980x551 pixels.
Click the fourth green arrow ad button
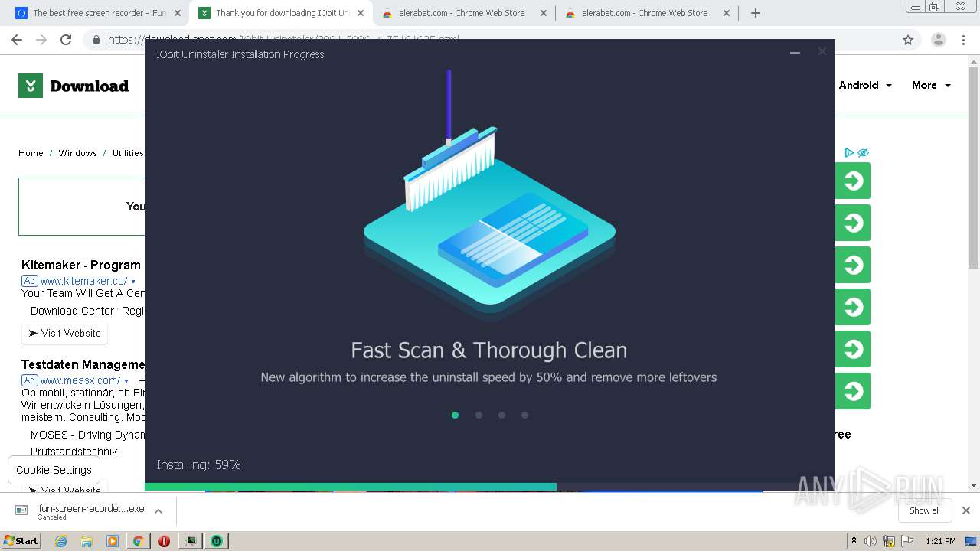point(852,307)
